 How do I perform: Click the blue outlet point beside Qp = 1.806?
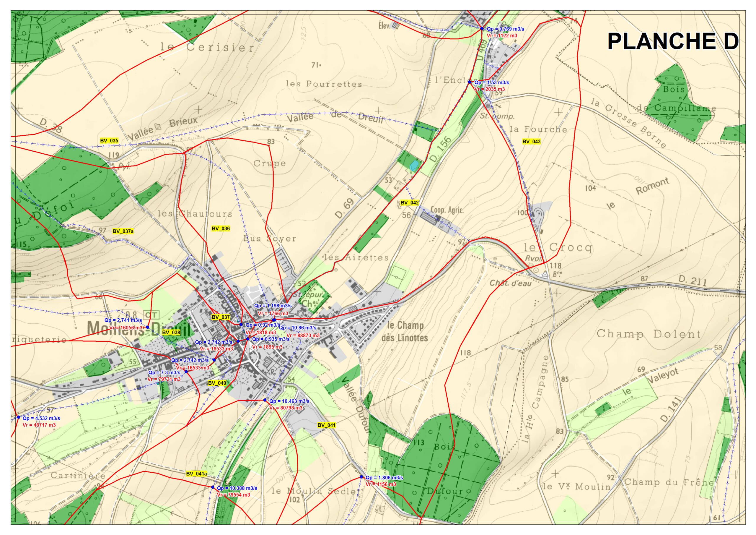click(361, 477)
